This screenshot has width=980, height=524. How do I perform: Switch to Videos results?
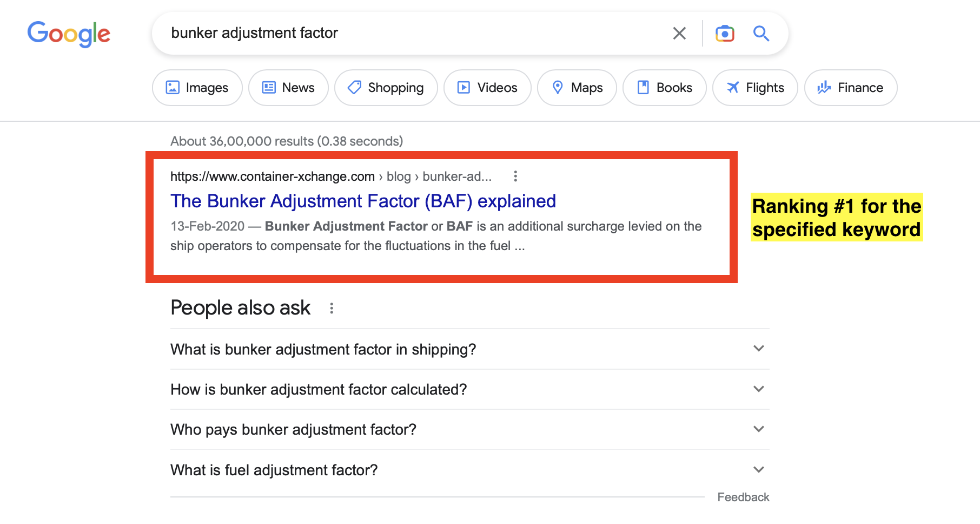(487, 88)
